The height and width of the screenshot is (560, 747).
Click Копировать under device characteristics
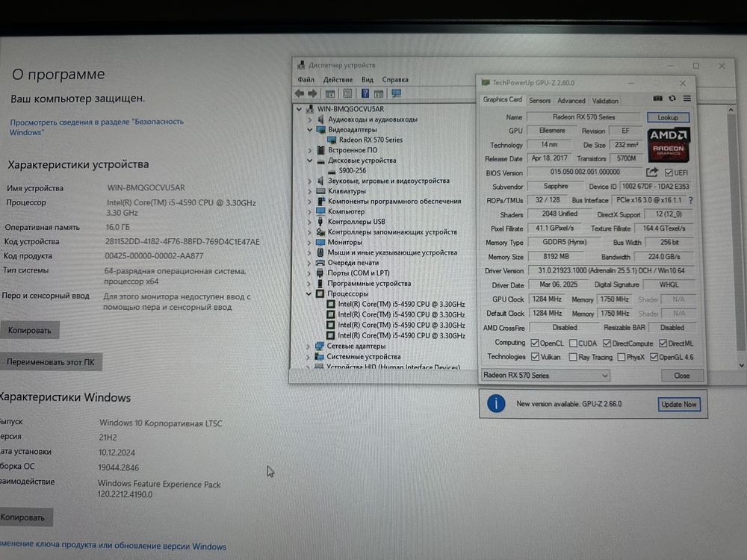[x=30, y=330]
